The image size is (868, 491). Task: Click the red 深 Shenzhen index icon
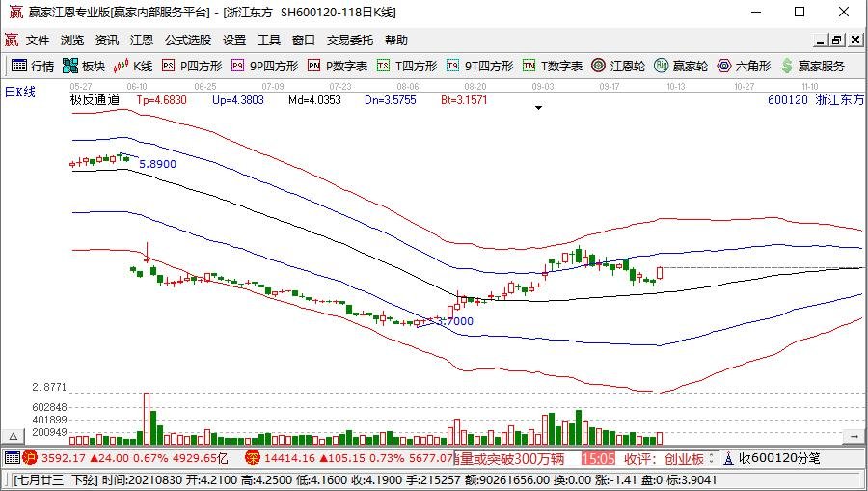(253, 458)
